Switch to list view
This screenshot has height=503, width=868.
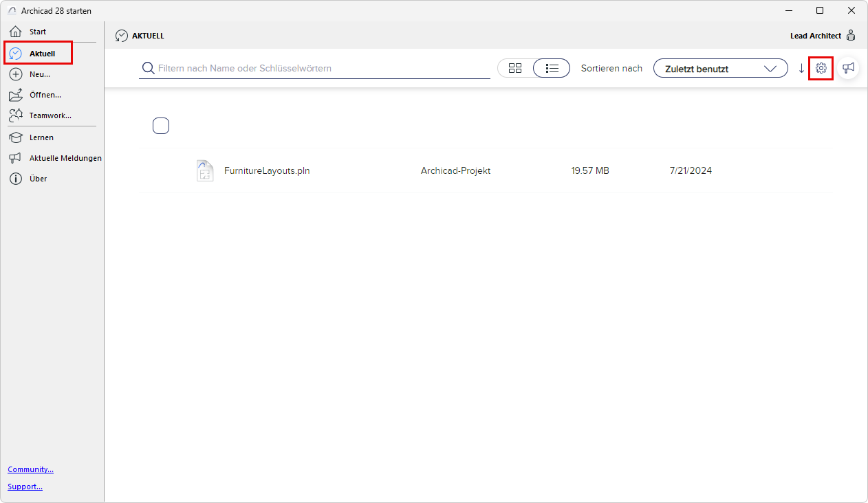(x=552, y=68)
